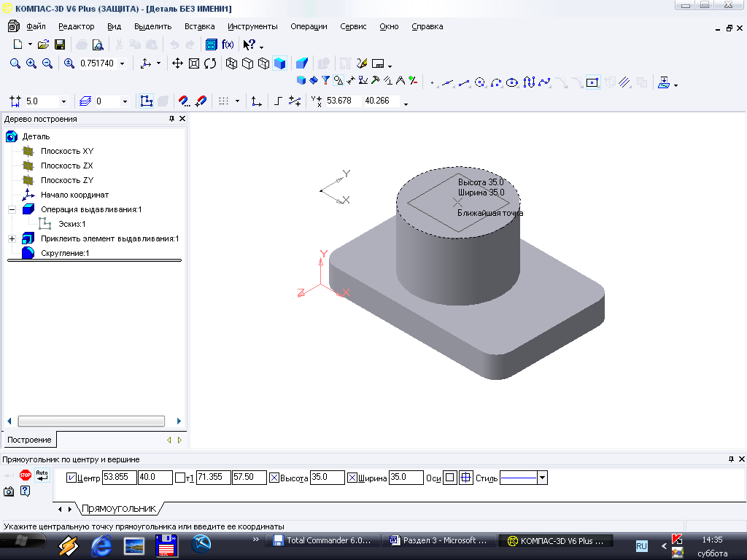Start ellipse drawing tool
747x560 pixels.
(512, 82)
